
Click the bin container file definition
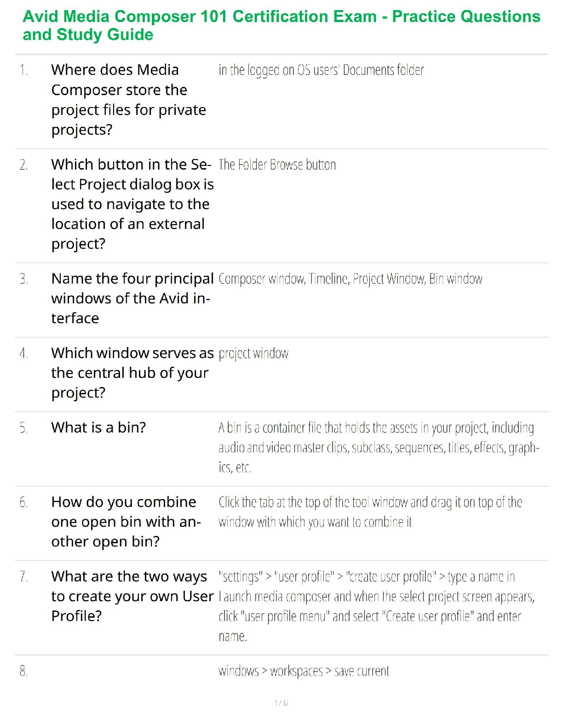pos(378,447)
